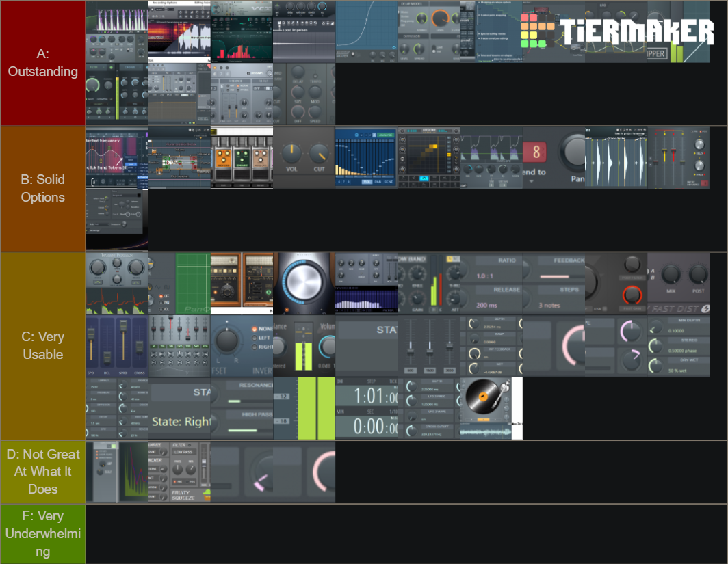Enable the PRE toggle in Fruity Squeeze
This screenshot has width=728, height=564.
pyautogui.click(x=177, y=482)
